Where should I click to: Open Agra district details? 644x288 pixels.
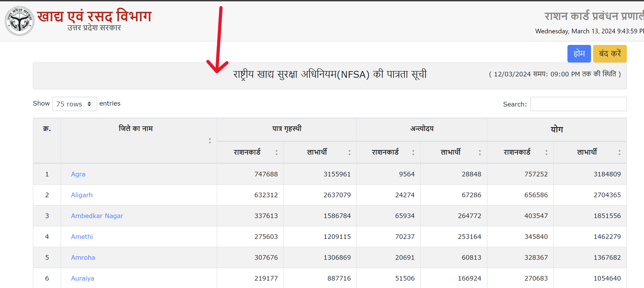pyautogui.click(x=78, y=174)
